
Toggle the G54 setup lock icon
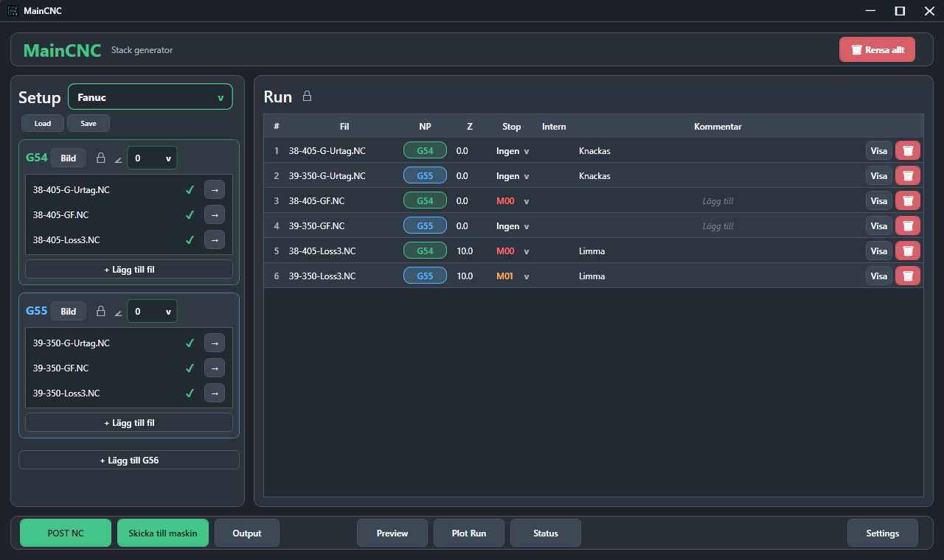(x=101, y=158)
